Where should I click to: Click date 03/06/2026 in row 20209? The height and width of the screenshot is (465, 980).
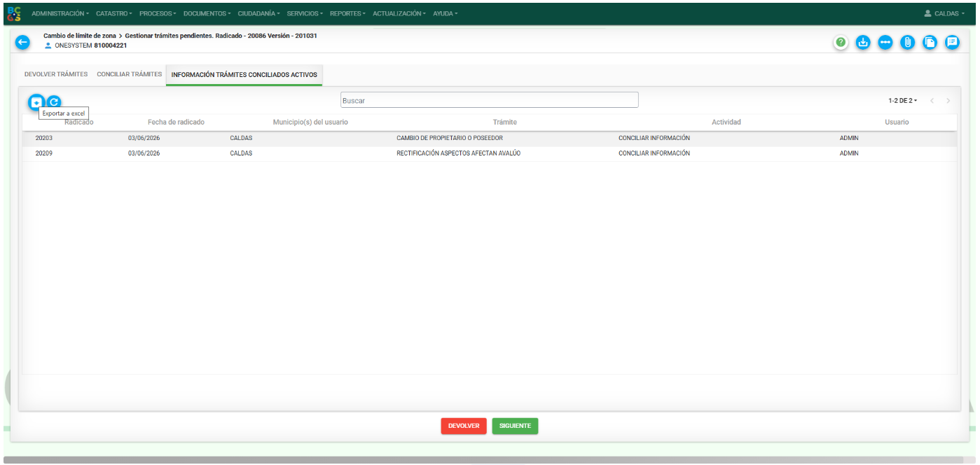click(144, 153)
